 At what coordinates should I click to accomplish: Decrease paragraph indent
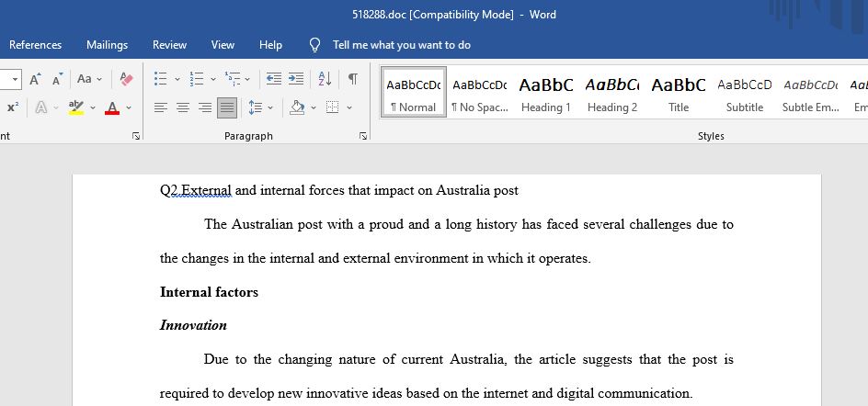273,79
